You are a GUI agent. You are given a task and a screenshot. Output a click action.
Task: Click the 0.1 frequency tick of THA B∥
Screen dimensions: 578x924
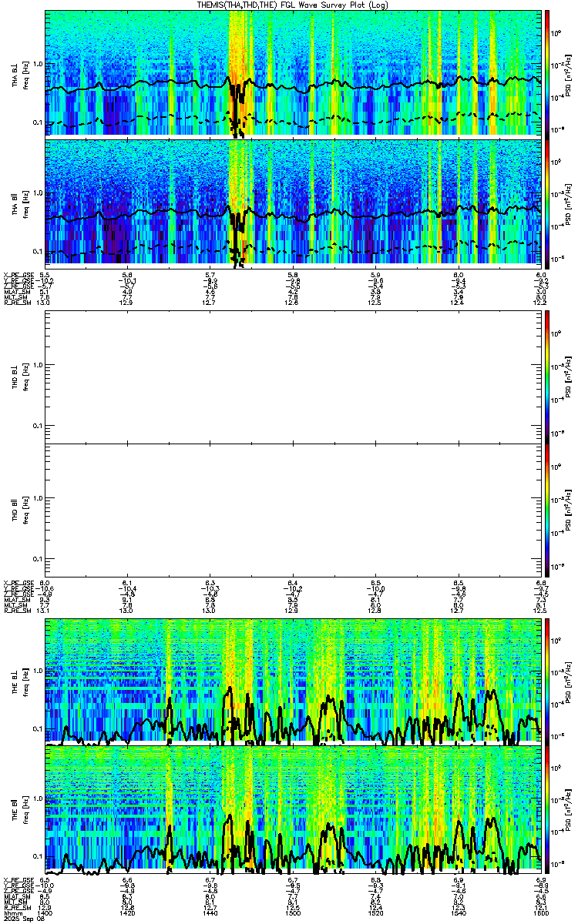click(x=37, y=251)
